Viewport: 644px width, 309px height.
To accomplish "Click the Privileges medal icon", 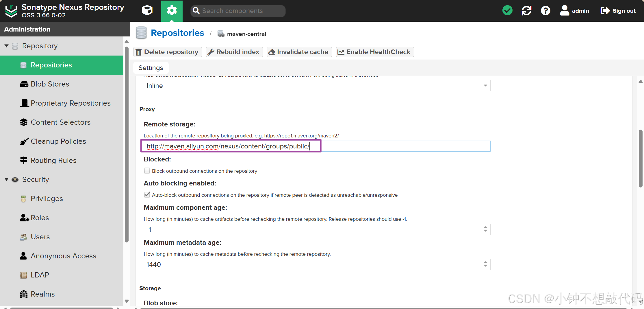I will click(24, 199).
